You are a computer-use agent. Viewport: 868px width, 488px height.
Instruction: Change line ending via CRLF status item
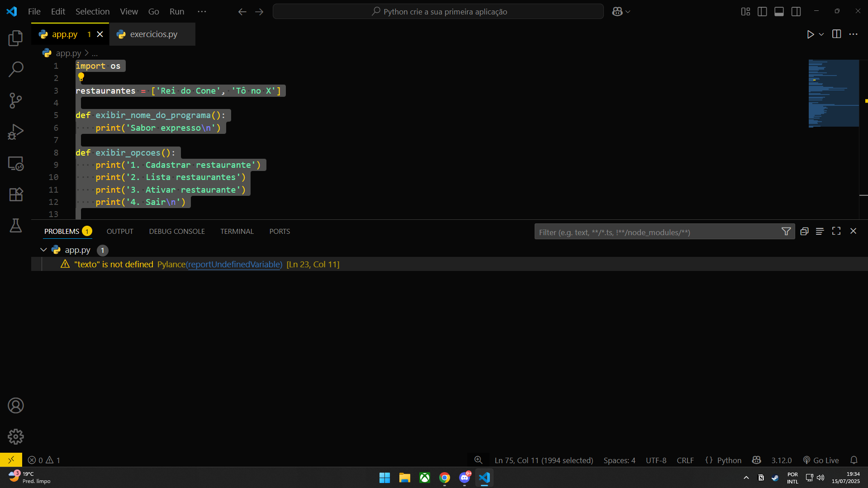(x=685, y=460)
